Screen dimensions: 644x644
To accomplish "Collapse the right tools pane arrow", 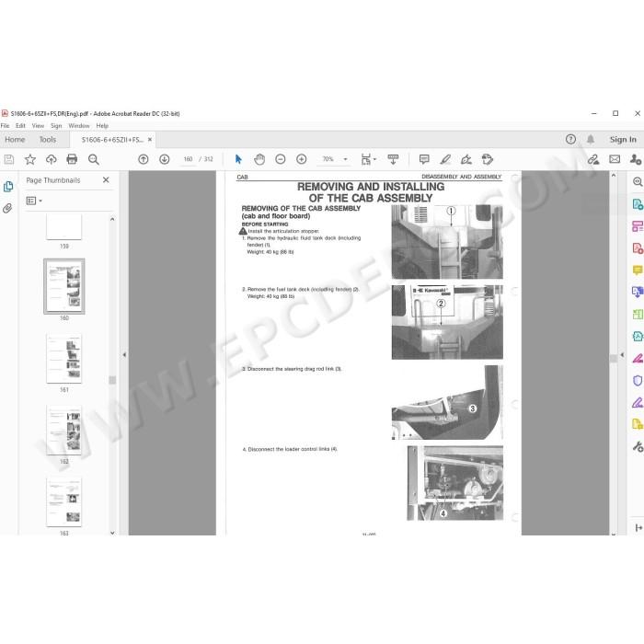I will (x=622, y=354).
